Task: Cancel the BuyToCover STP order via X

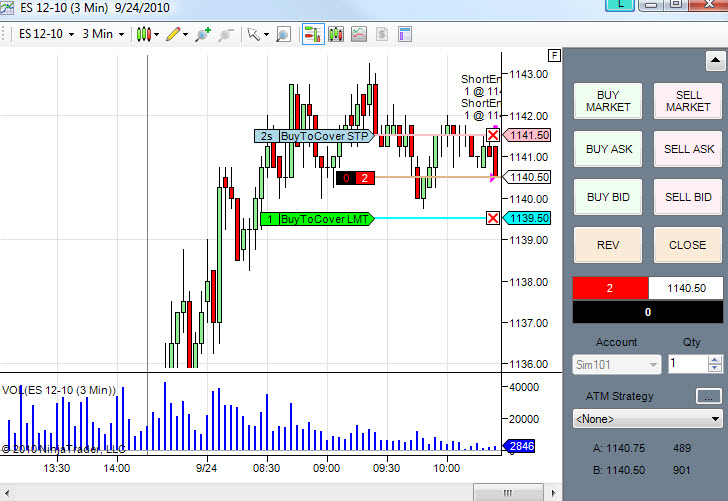Action: 493,135
